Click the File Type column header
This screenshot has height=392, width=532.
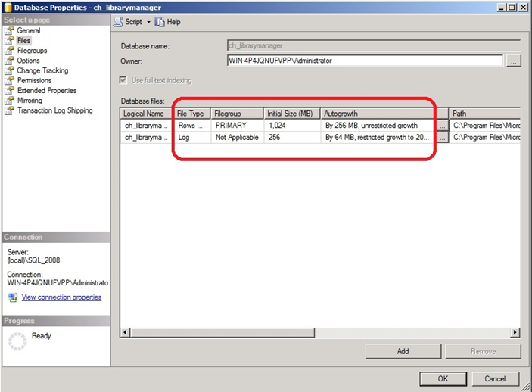click(192, 114)
